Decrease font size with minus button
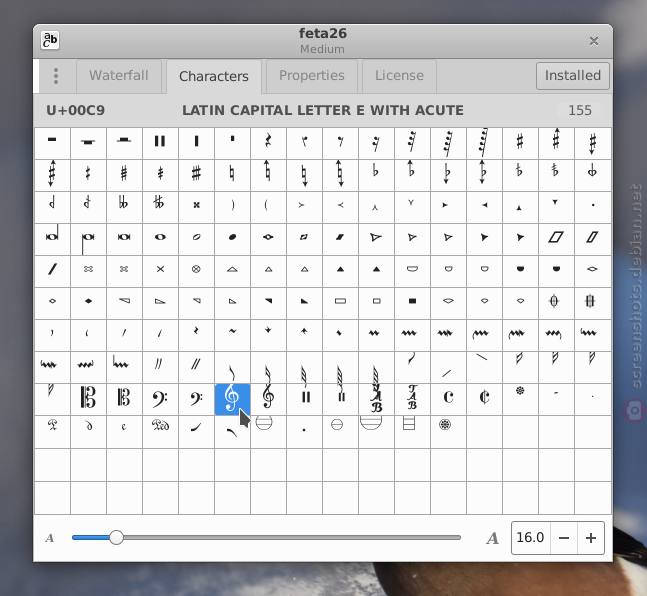Screen dimensions: 647x596 pos(564,538)
